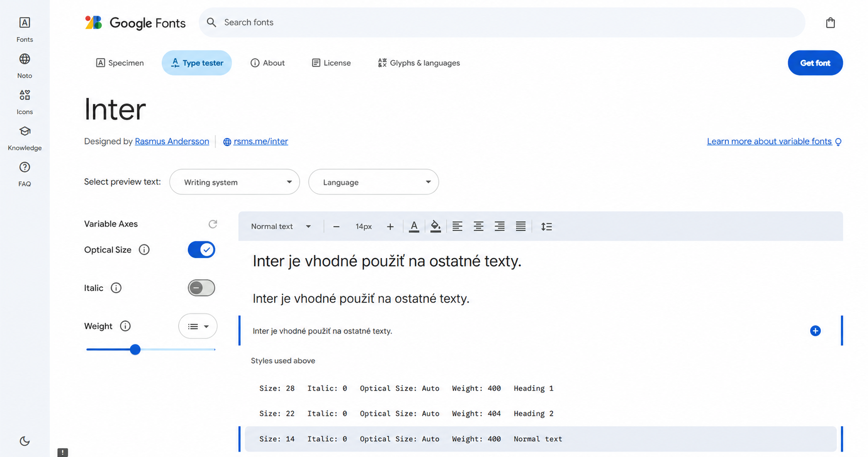Open the License tab

point(331,63)
